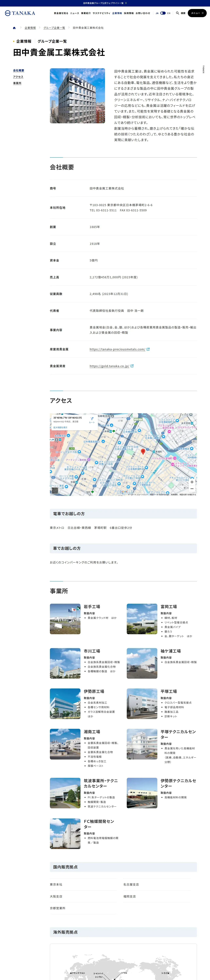
Task: Open the breadcrumb home icon
Action: pyautogui.click(x=14, y=28)
